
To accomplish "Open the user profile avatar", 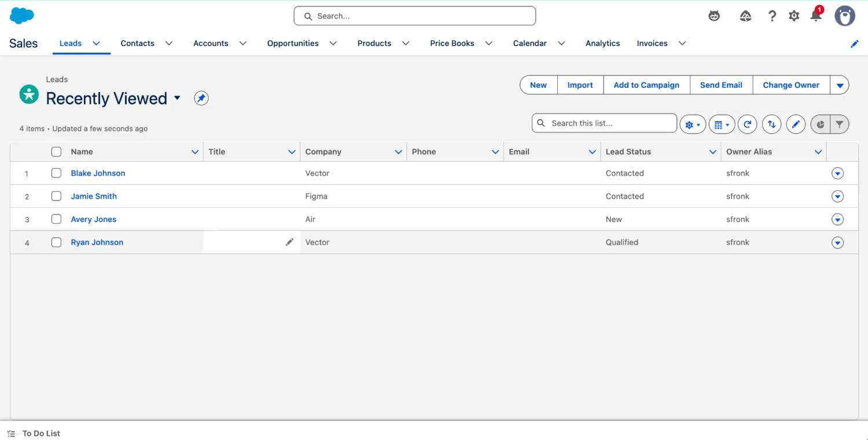I will pyautogui.click(x=845, y=16).
